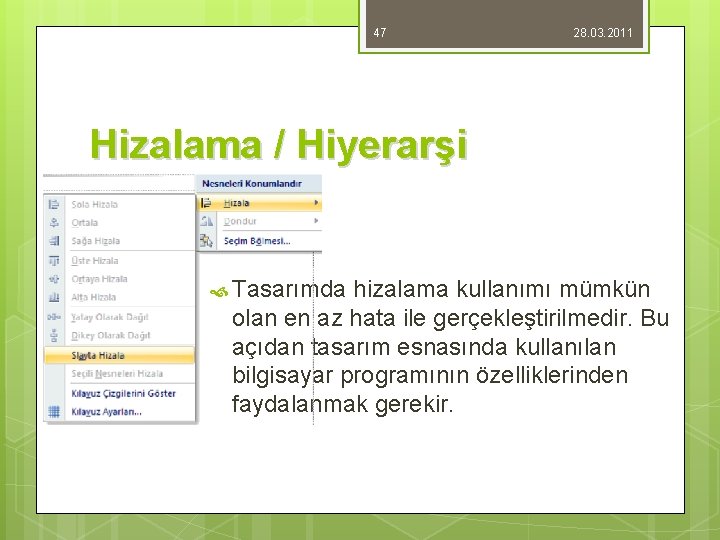Click the Ortaya Hizala align-middle icon

(54, 279)
